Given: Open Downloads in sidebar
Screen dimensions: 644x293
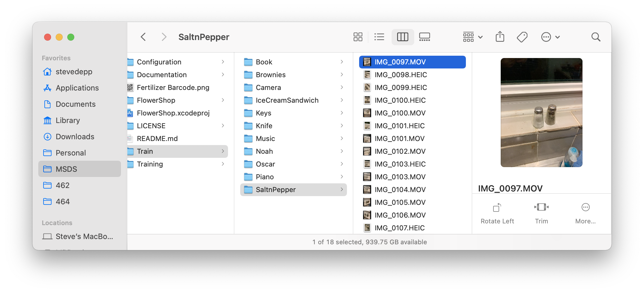Looking at the screenshot, I should (x=79, y=136).
